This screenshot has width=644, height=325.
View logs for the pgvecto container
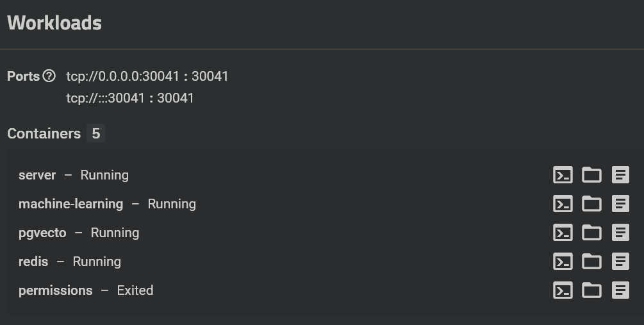point(620,233)
